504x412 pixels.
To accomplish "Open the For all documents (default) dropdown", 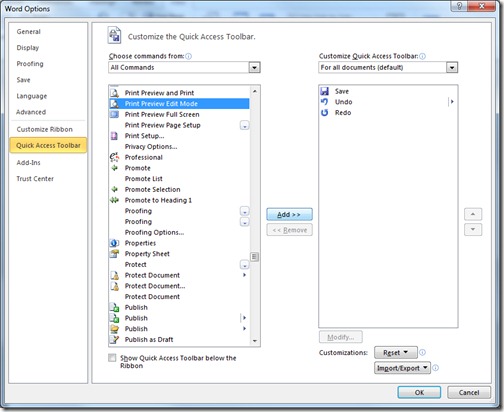I will 452,68.
